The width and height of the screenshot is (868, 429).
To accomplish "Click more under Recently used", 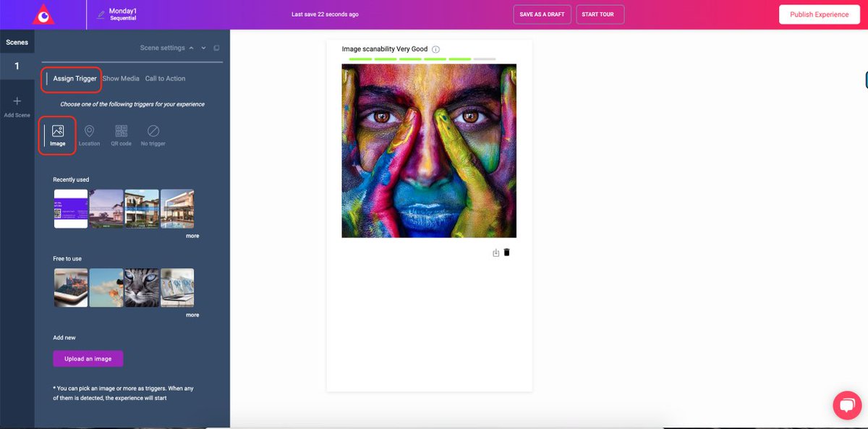I will coord(192,236).
